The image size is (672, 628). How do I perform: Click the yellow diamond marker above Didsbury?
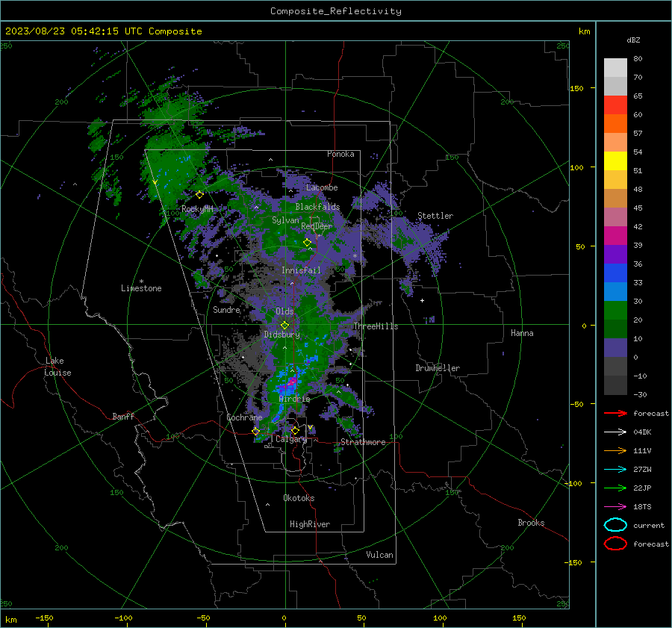tap(284, 326)
